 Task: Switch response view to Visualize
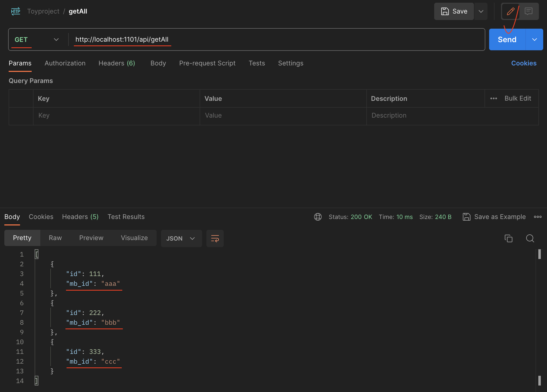click(134, 238)
